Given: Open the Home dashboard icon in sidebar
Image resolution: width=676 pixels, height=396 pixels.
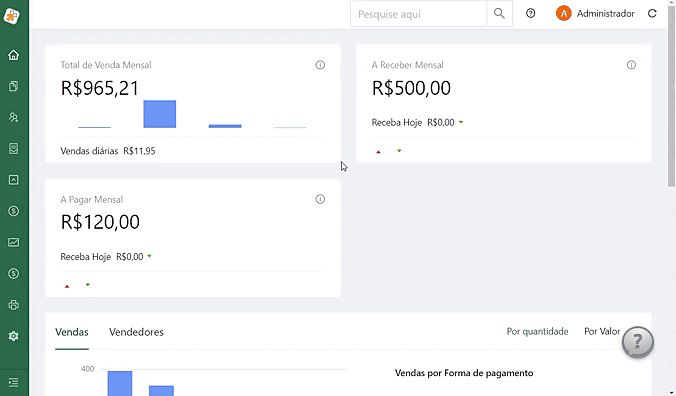Looking at the screenshot, I should click(x=13, y=55).
